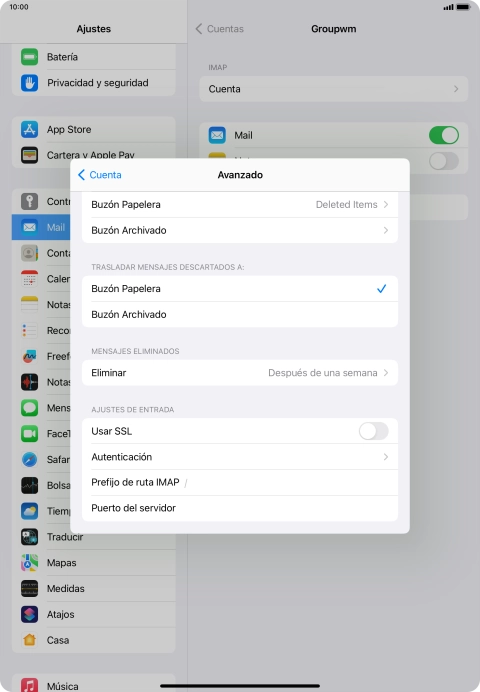This screenshot has height=692, width=480.
Task: Select the Casa home icon
Action: pos(30,640)
